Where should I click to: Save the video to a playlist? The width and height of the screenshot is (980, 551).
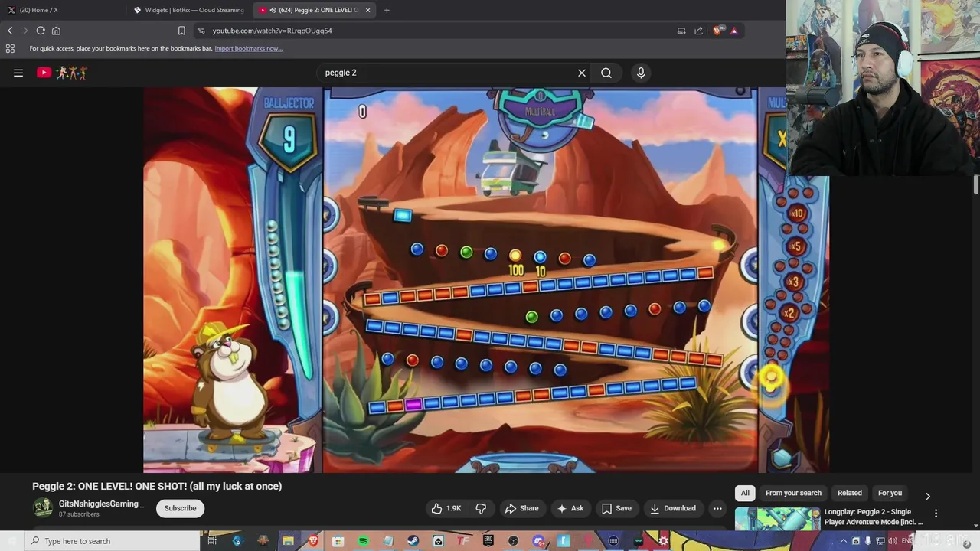[616, 508]
